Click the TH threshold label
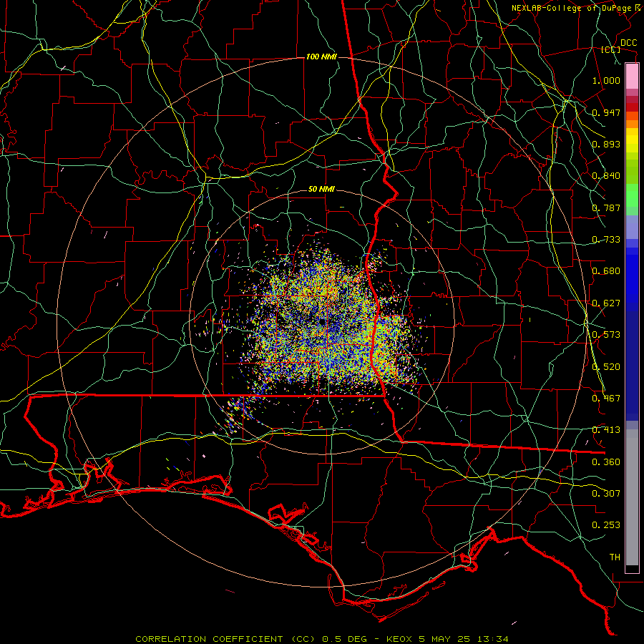 [x=615, y=557]
